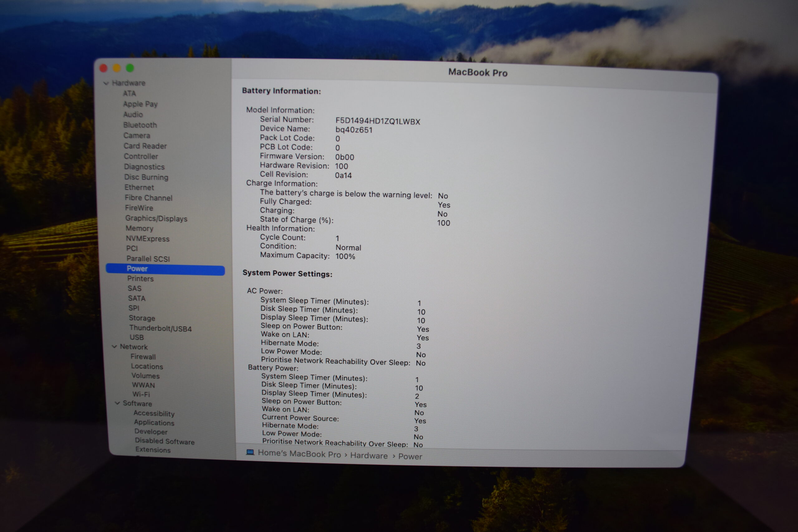Click the System Power Settings heading
Image resolution: width=798 pixels, height=532 pixels.
pos(287,273)
